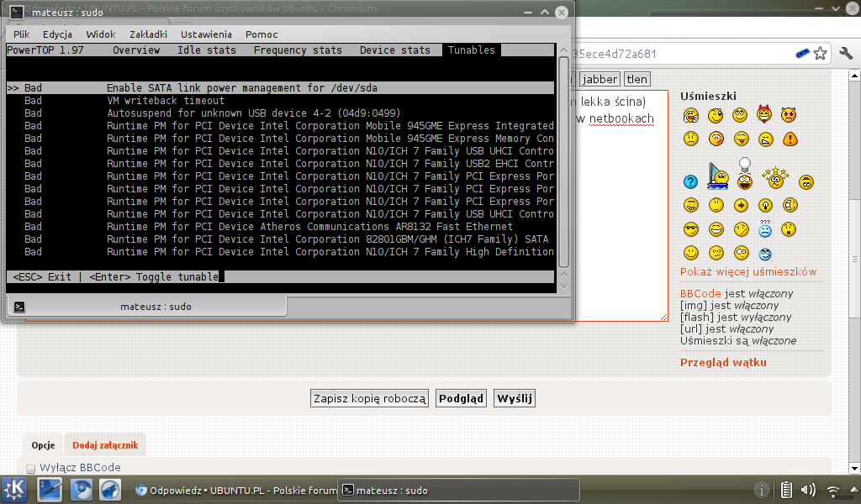This screenshot has width=861, height=504.
Task: Click the Konsole terminal vertical scrollbar
Action: coord(563,162)
